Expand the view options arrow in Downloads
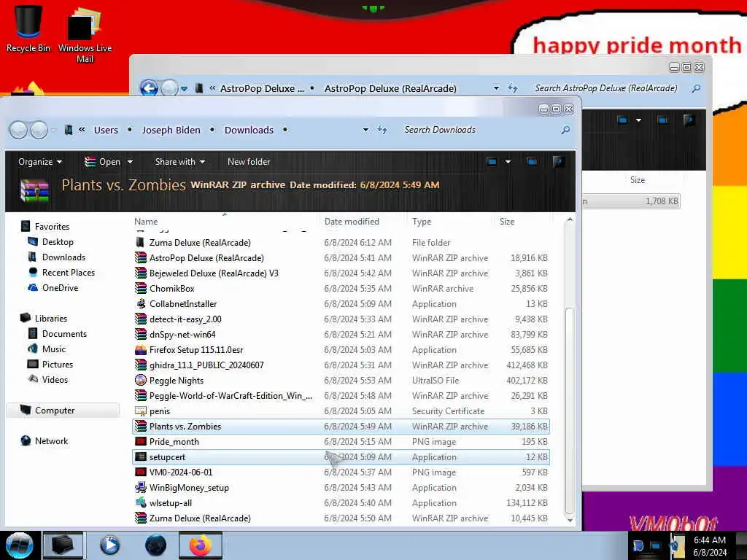 (x=508, y=162)
